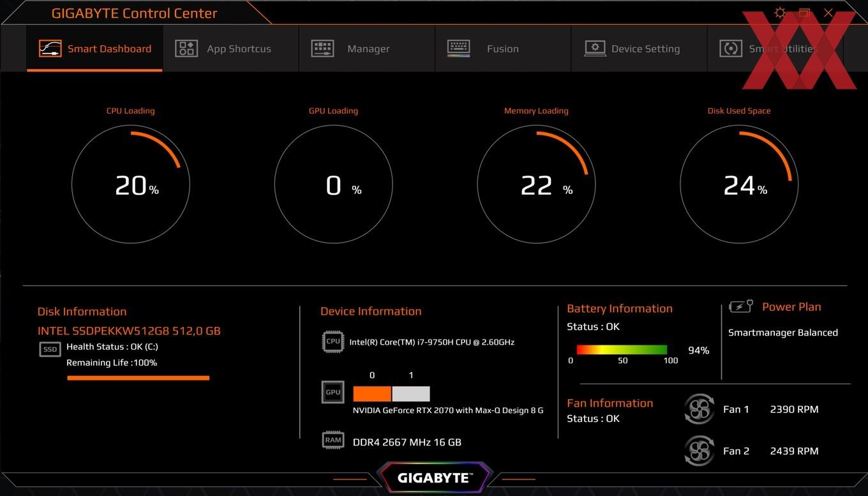Click the GPU chip icon
Screen dimensions: 868x496
pyautogui.click(x=333, y=392)
